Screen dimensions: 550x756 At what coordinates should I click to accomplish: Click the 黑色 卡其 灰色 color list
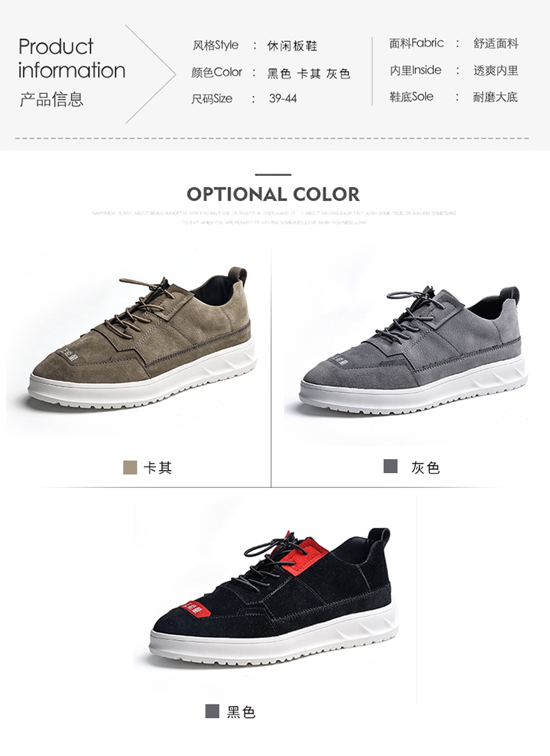[309, 73]
